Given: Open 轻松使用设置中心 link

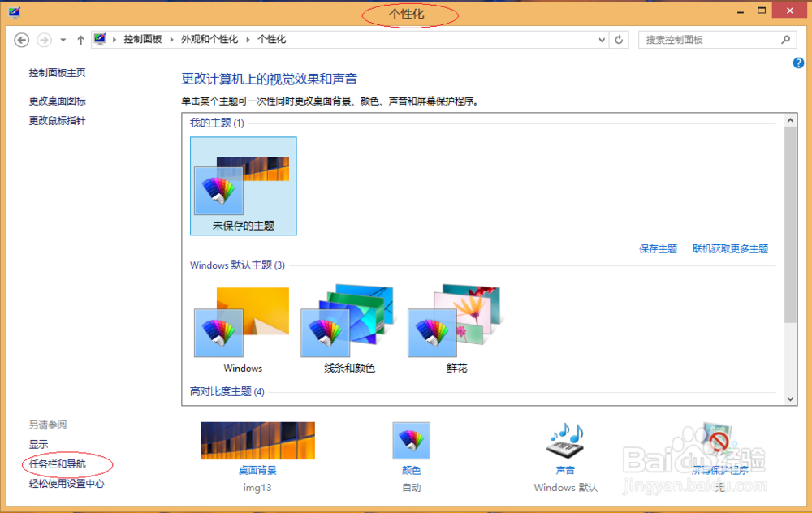Looking at the screenshot, I should click(67, 484).
